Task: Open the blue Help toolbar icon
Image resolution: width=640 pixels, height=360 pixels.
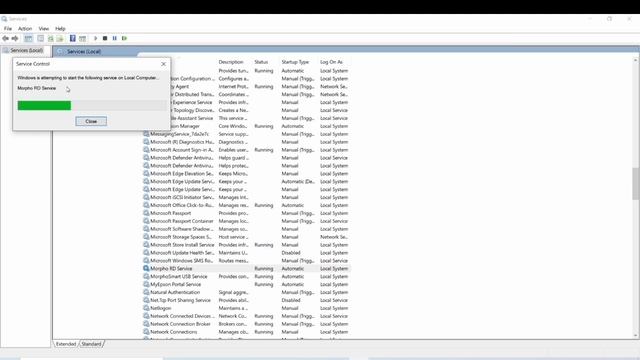Action: coord(73,38)
